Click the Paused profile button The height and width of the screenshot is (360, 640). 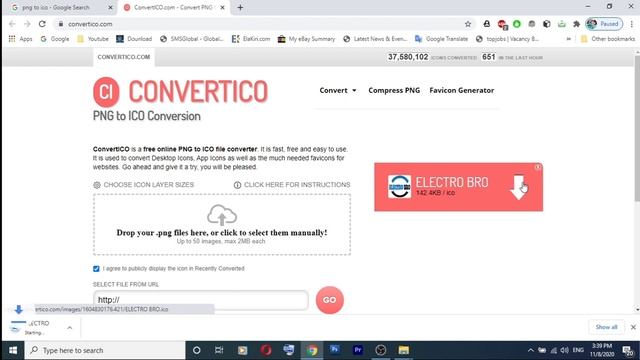[604, 24]
